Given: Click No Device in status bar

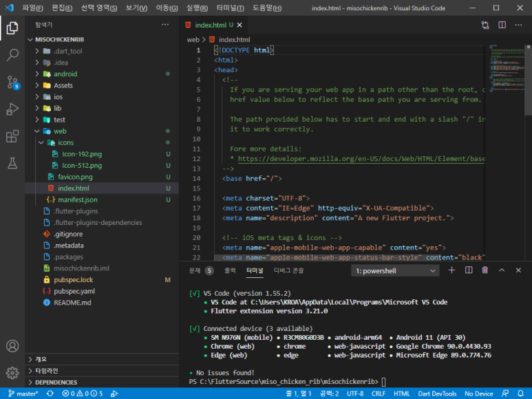Looking at the screenshot, I should (x=479, y=393).
